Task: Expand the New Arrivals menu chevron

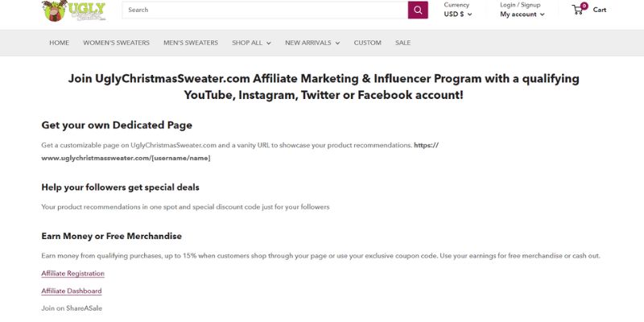Action: [x=337, y=43]
